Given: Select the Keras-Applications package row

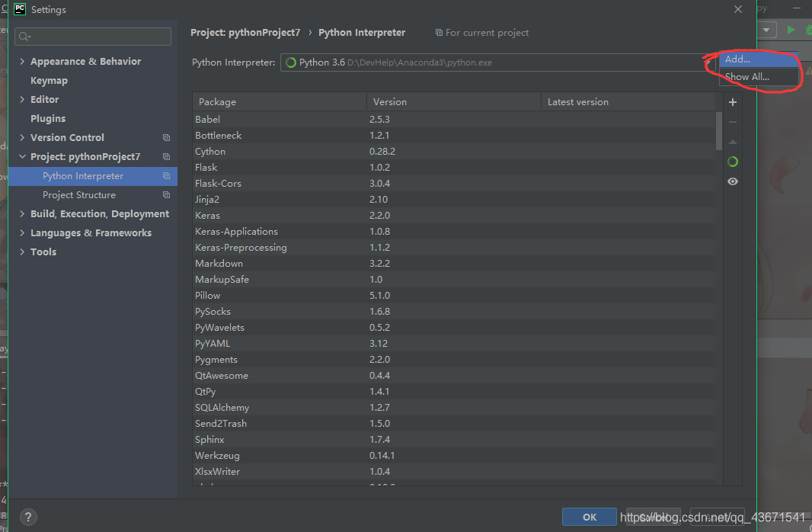Looking at the screenshot, I should [454, 231].
